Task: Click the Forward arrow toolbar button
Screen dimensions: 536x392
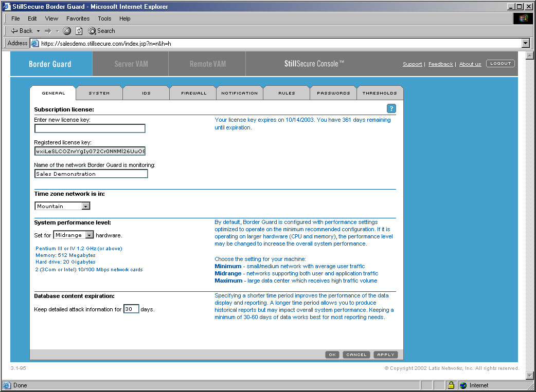Action: pos(48,31)
